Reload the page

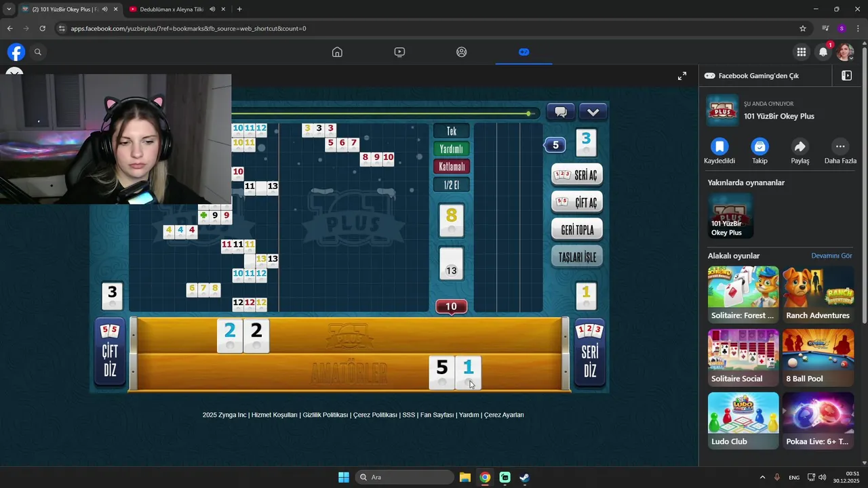pyautogui.click(x=42, y=28)
